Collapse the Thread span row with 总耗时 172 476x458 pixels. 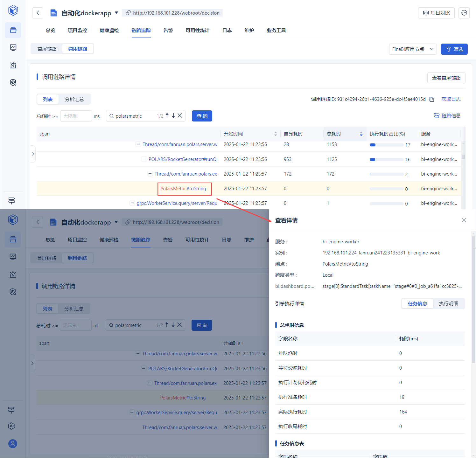tap(150, 174)
